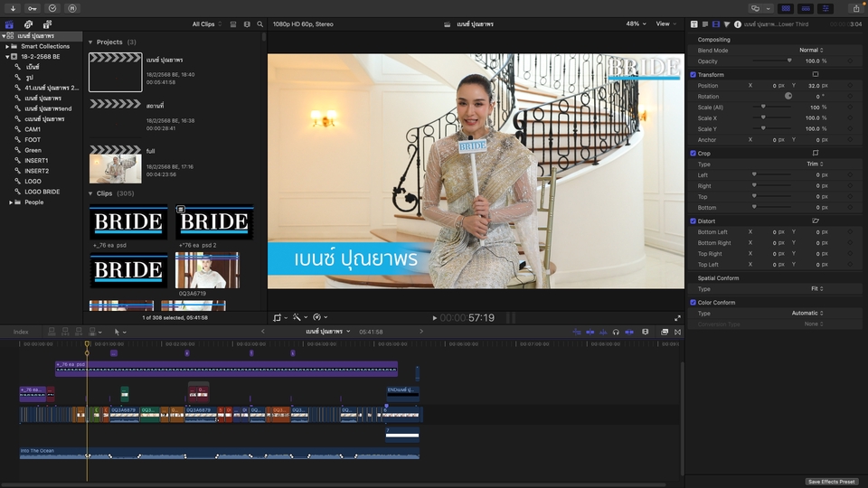868x488 pixels.
Task: Open the View options dropdown
Action: pos(666,23)
